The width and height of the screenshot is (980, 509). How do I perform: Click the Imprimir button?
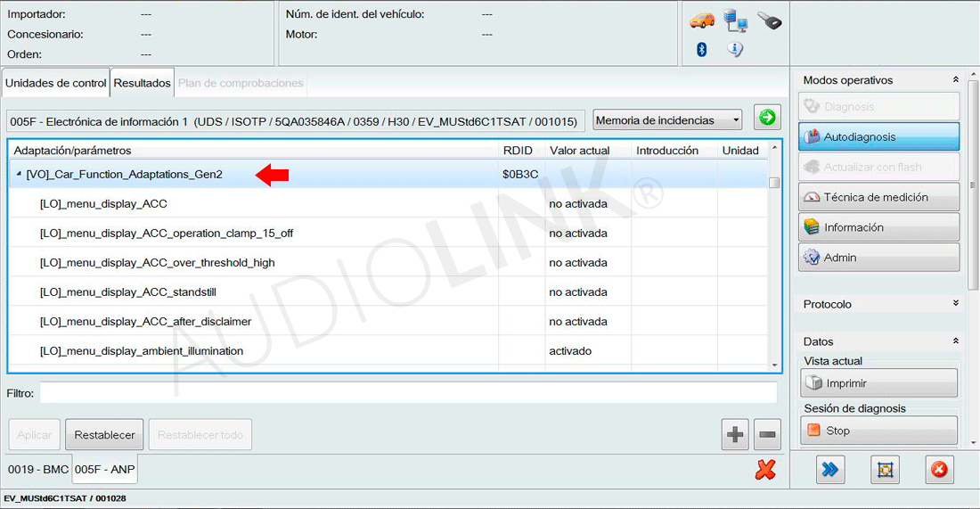[879, 383]
